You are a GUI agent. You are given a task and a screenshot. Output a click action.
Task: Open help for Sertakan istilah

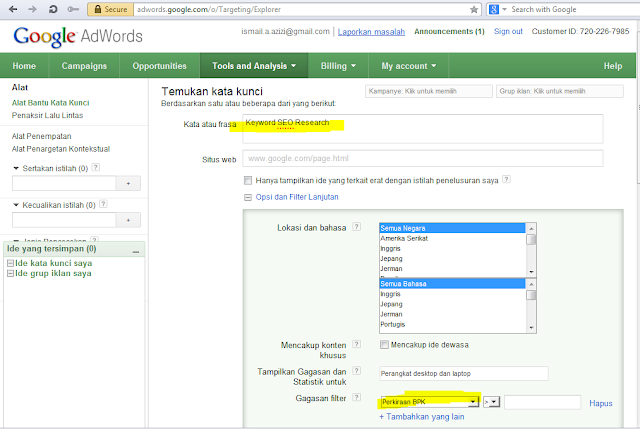pyautogui.click(x=96, y=167)
